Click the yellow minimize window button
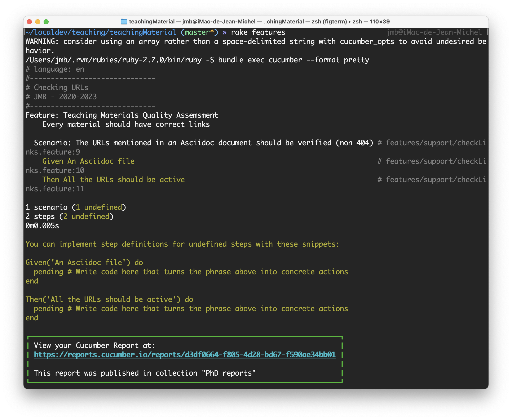 click(x=38, y=22)
